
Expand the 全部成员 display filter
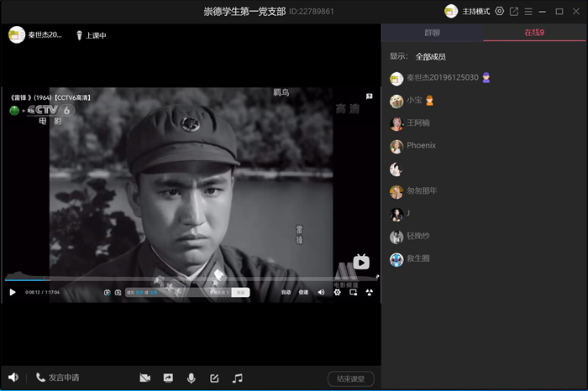[x=430, y=56]
